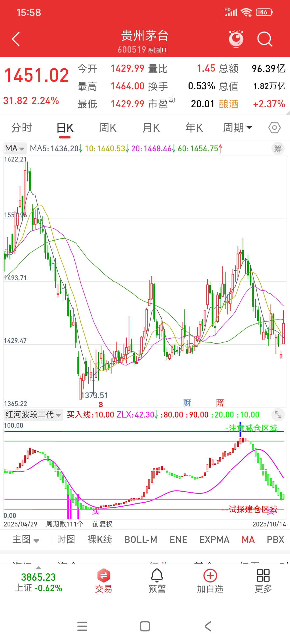This screenshot has height=644, width=290.
Task: Open the 更多 grid menu
Action: coord(263,581)
